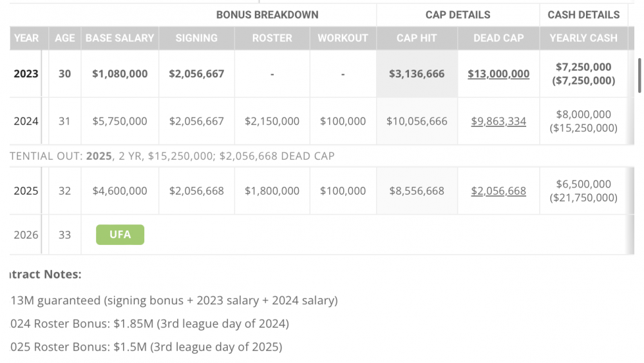Click the ROSTER column header
This screenshot has height=363, width=644.
(272, 38)
